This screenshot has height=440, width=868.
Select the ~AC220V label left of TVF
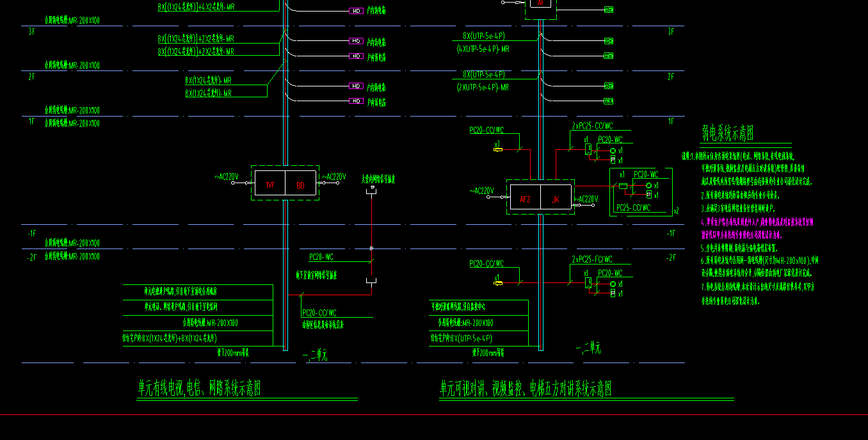tap(227, 177)
